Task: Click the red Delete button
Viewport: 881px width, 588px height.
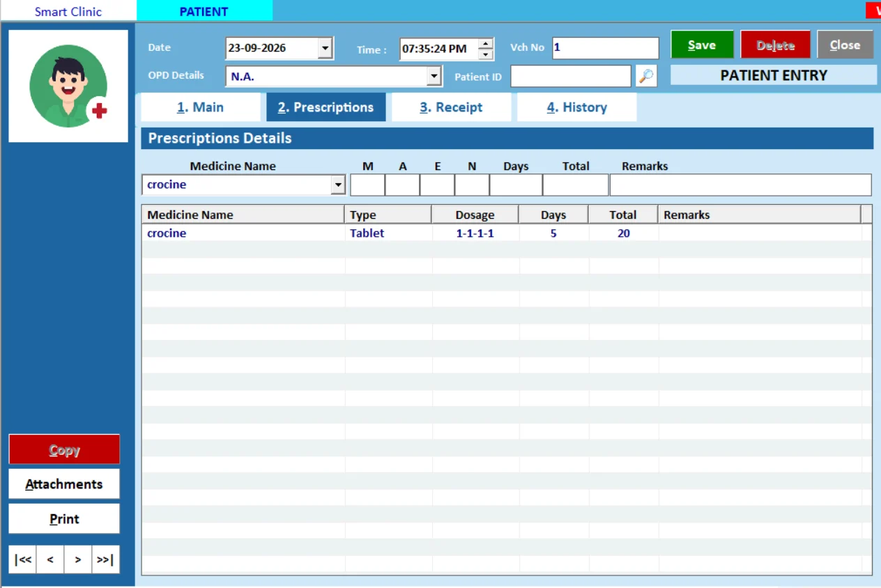Action: coord(775,45)
